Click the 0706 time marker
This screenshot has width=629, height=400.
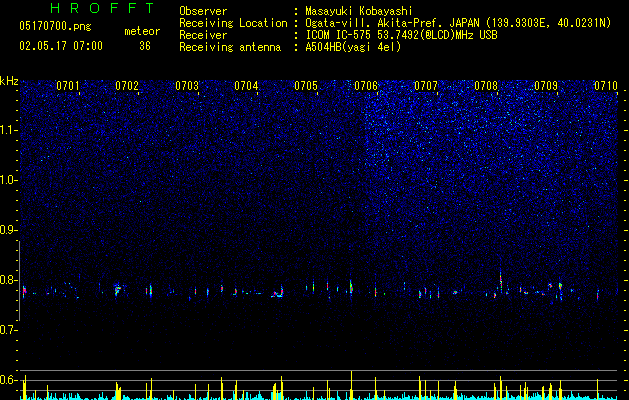[366, 86]
